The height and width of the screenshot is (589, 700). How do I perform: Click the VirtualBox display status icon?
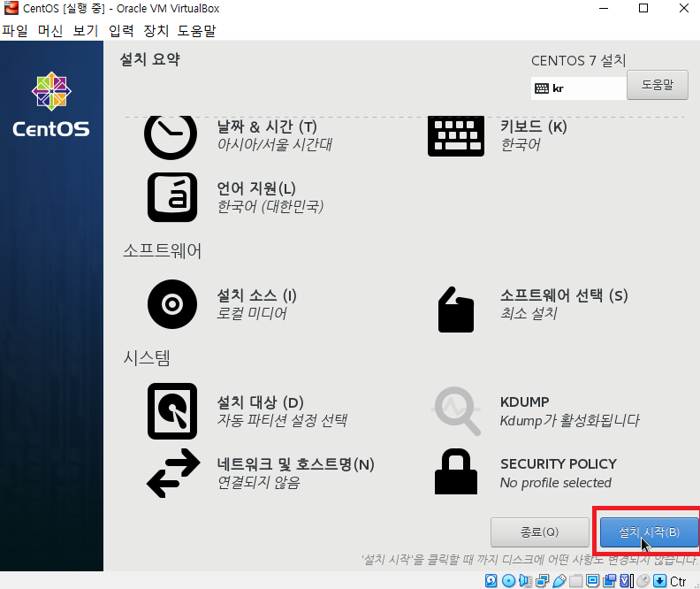[x=592, y=580]
